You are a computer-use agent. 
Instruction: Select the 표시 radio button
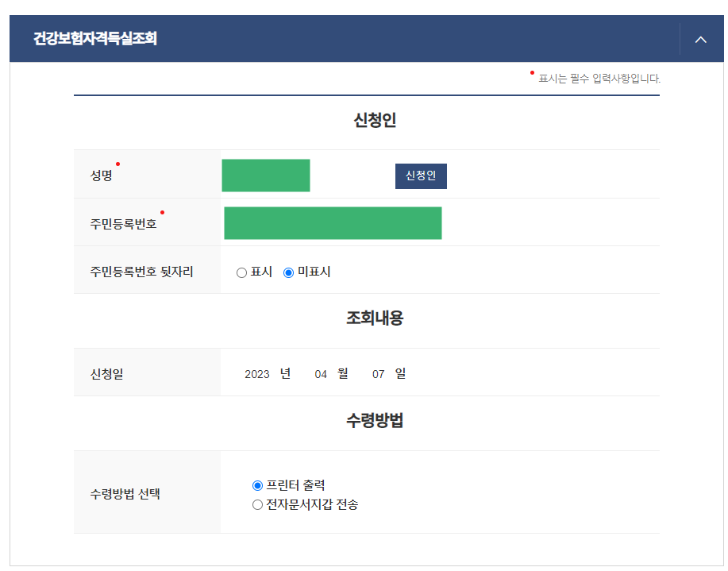[241, 272]
